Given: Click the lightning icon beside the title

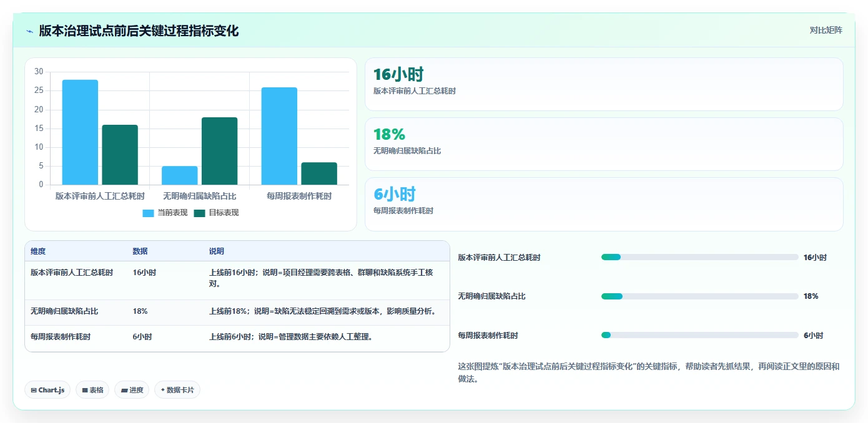Looking at the screenshot, I should (30, 31).
